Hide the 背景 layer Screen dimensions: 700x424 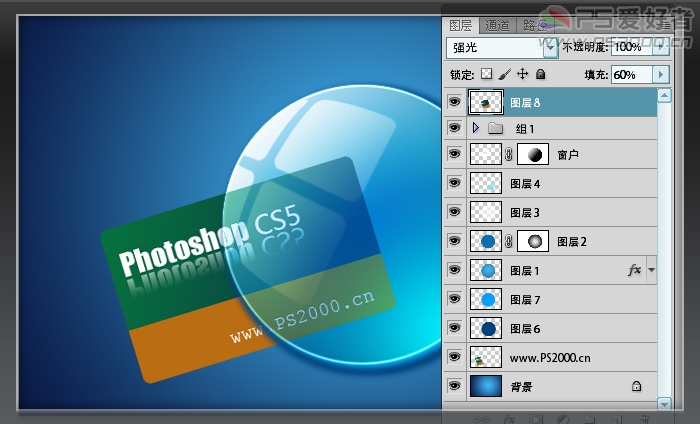454,386
